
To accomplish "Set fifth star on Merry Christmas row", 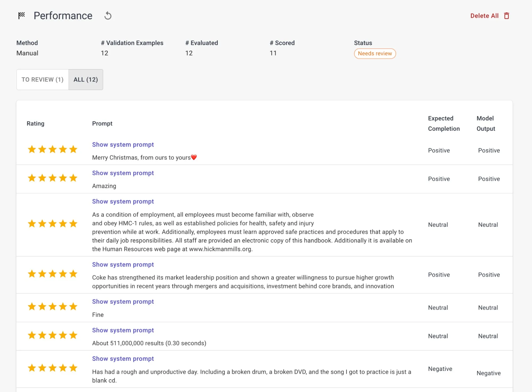I will pyautogui.click(x=73, y=149).
